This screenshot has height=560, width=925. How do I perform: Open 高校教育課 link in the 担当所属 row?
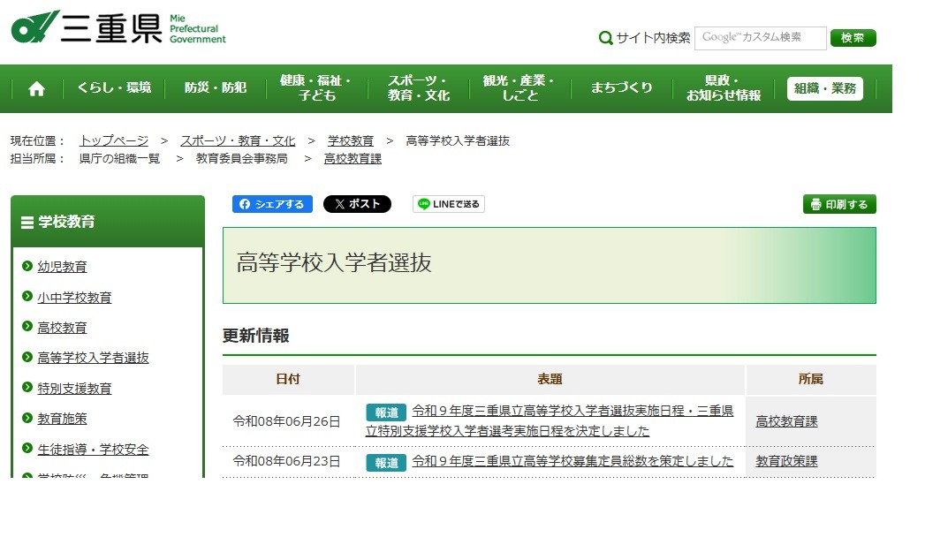point(353,158)
